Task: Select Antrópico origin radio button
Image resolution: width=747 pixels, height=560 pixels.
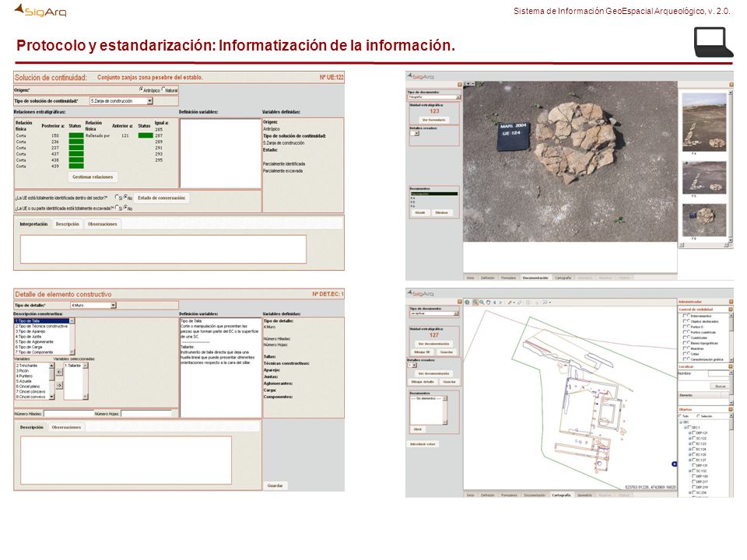Action: [142, 89]
